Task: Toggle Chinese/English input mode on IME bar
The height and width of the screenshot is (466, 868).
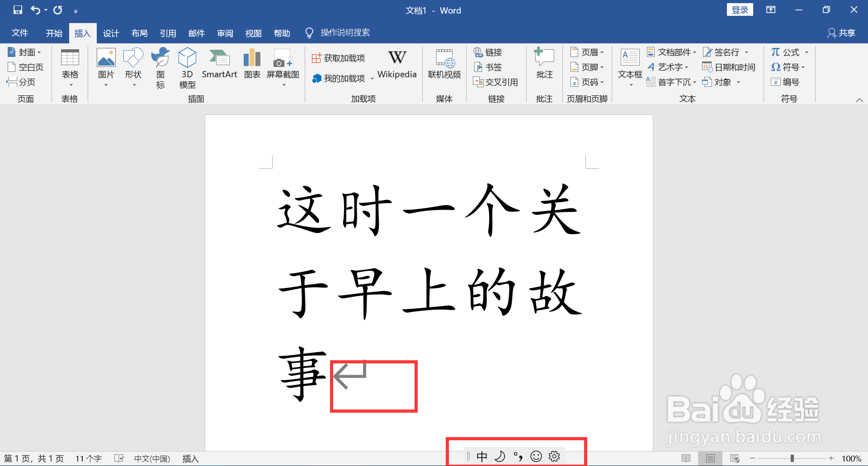Action: click(482, 456)
